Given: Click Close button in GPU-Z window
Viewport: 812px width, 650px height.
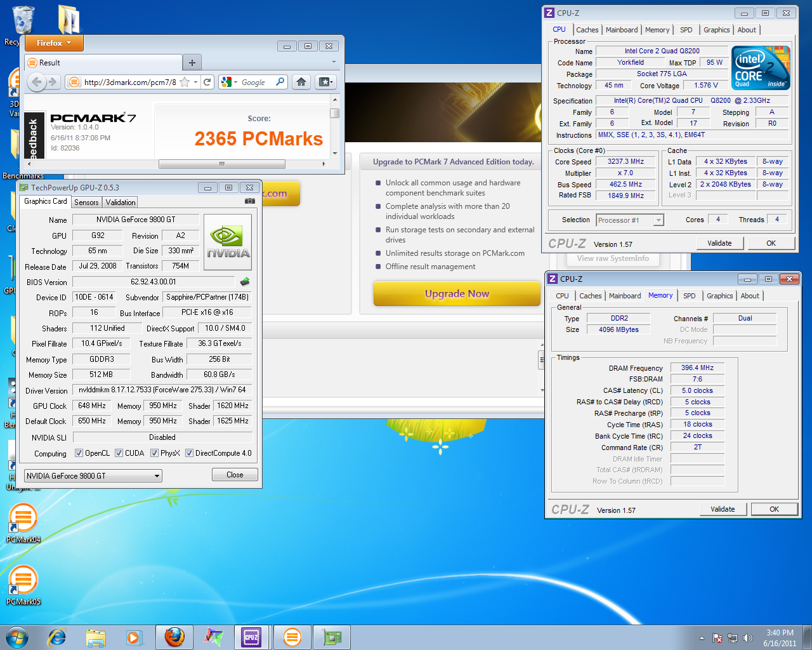Looking at the screenshot, I should click(235, 475).
